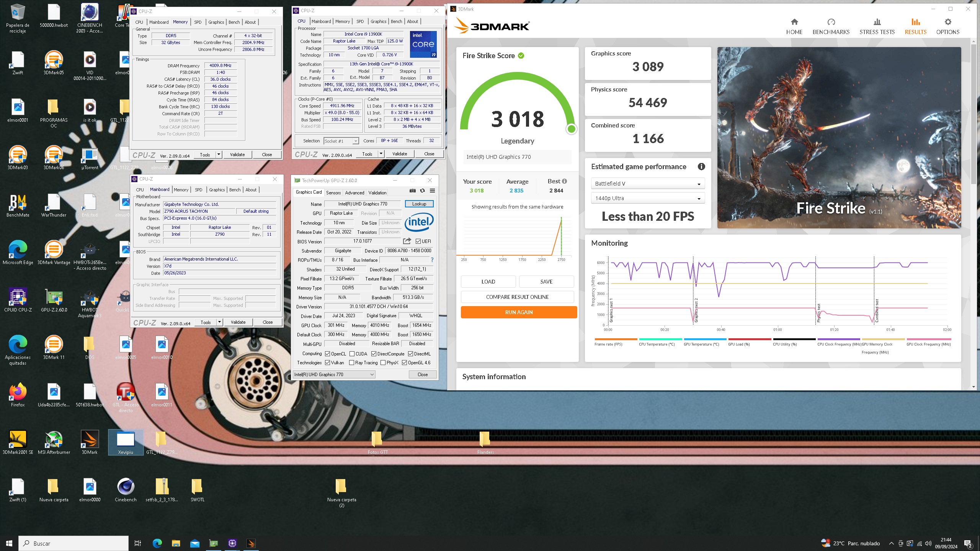The image size is (980, 551).
Task: Select MSI Afterburner desktop icon
Action: (54, 443)
